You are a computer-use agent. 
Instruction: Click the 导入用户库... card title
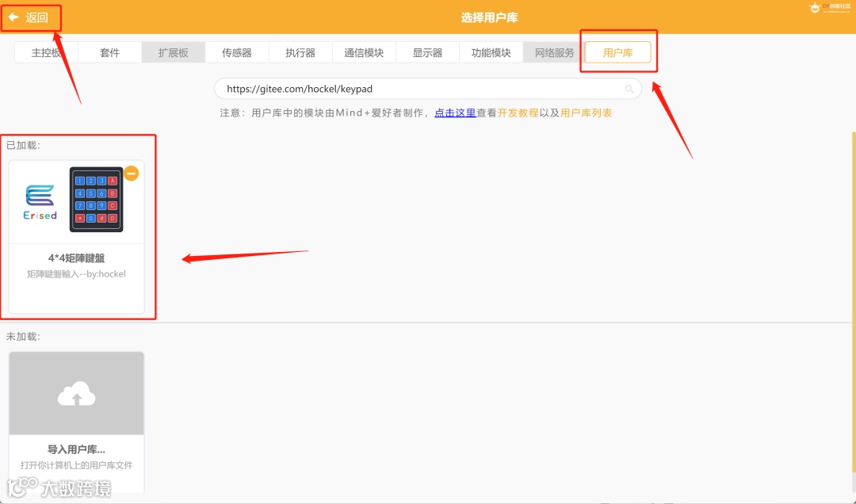(x=76, y=449)
